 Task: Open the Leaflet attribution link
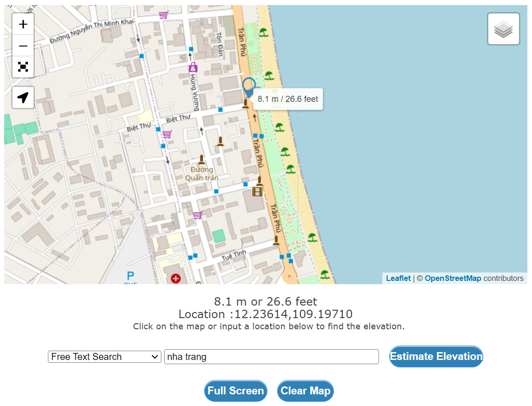[398, 278]
